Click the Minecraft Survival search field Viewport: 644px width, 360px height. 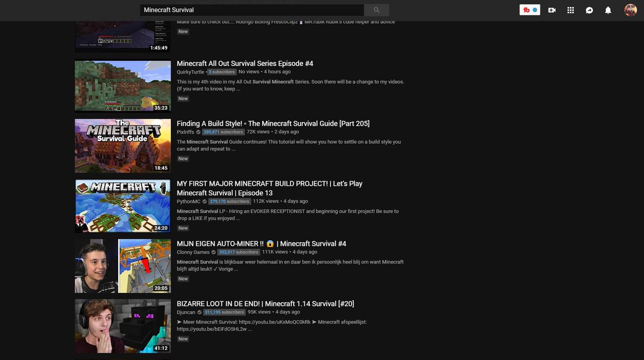tap(252, 10)
